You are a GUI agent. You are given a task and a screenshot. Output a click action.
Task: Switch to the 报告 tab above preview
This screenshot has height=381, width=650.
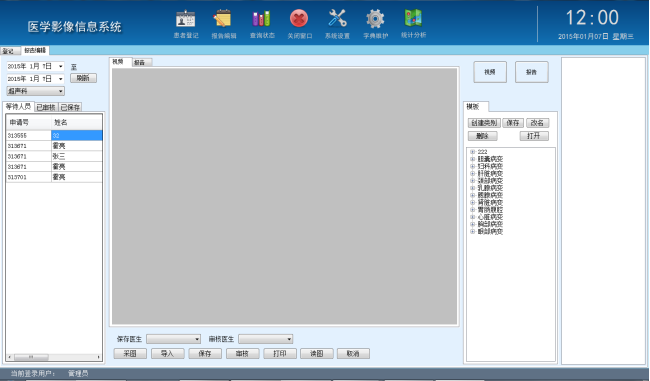coord(142,63)
